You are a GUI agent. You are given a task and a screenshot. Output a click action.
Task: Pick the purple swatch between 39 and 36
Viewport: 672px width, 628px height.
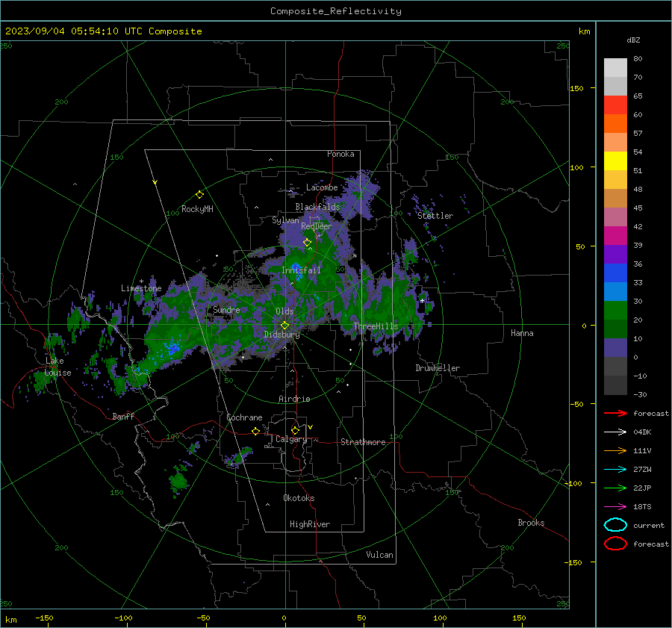coord(615,254)
